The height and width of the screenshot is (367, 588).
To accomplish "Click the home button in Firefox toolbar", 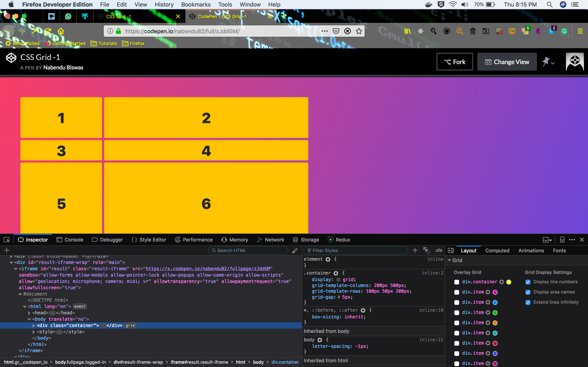I will point(61,31).
